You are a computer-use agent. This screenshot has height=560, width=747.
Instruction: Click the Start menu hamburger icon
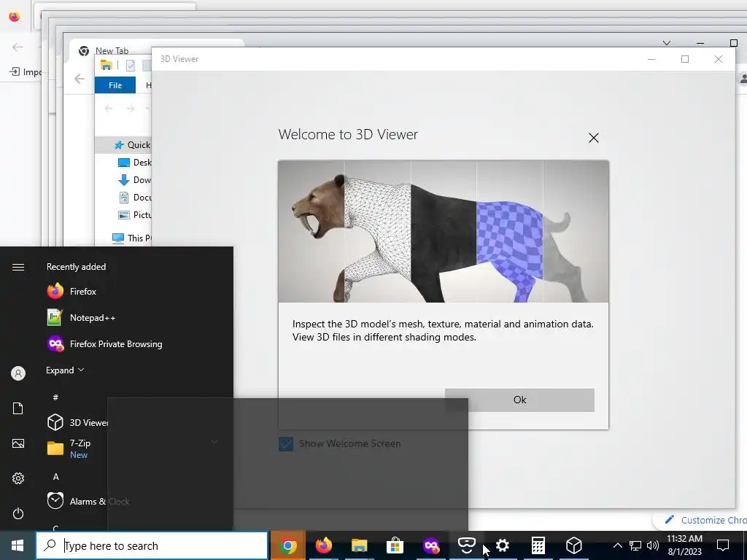tap(18, 267)
